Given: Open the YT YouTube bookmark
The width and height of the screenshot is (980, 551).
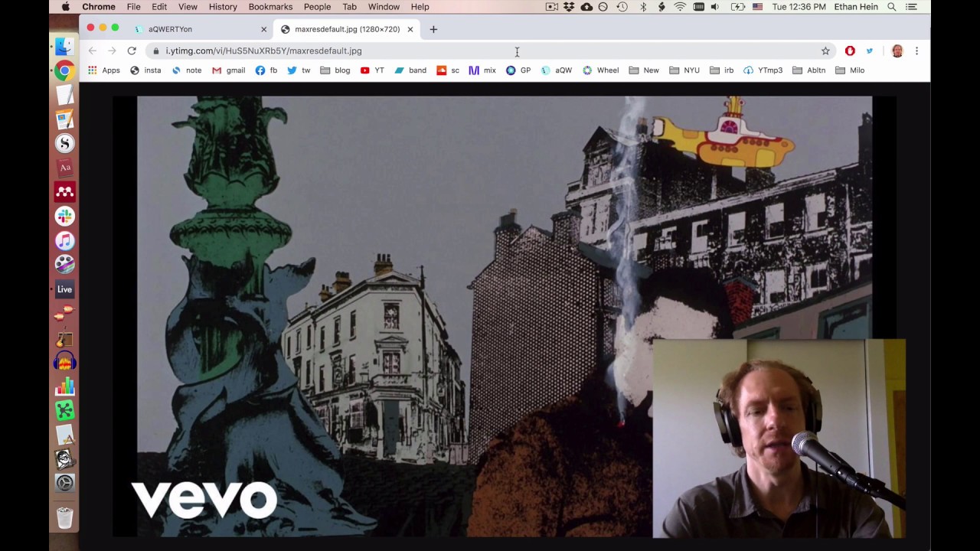Looking at the screenshot, I should (372, 70).
